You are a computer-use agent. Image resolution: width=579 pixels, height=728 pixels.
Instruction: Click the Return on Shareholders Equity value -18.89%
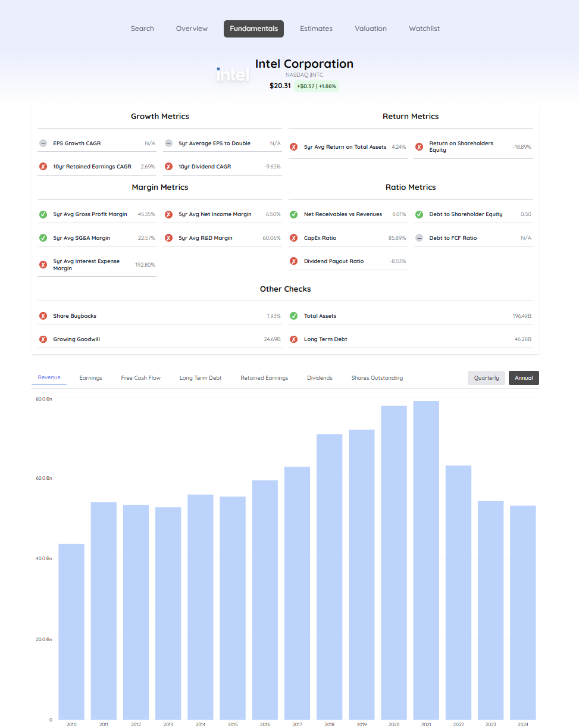(522, 147)
